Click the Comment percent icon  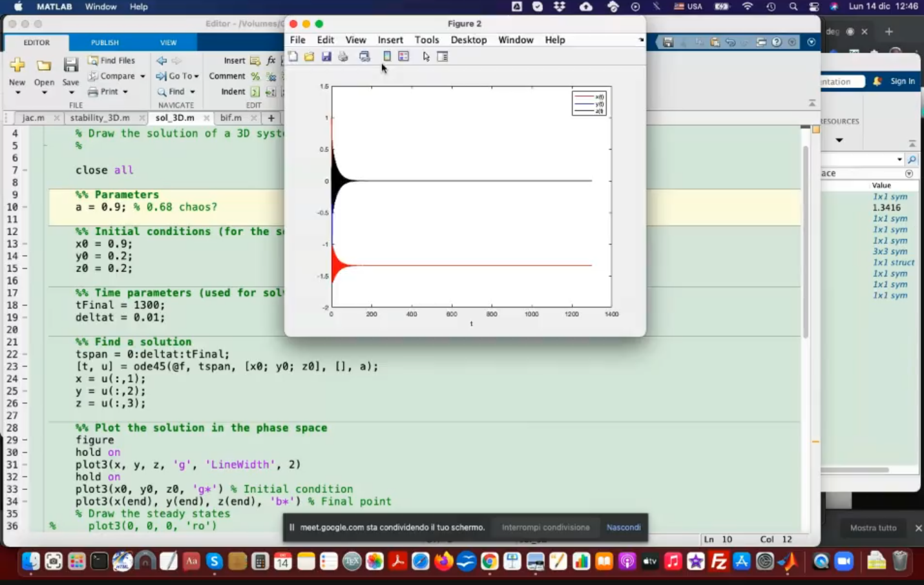click(255, 76)
